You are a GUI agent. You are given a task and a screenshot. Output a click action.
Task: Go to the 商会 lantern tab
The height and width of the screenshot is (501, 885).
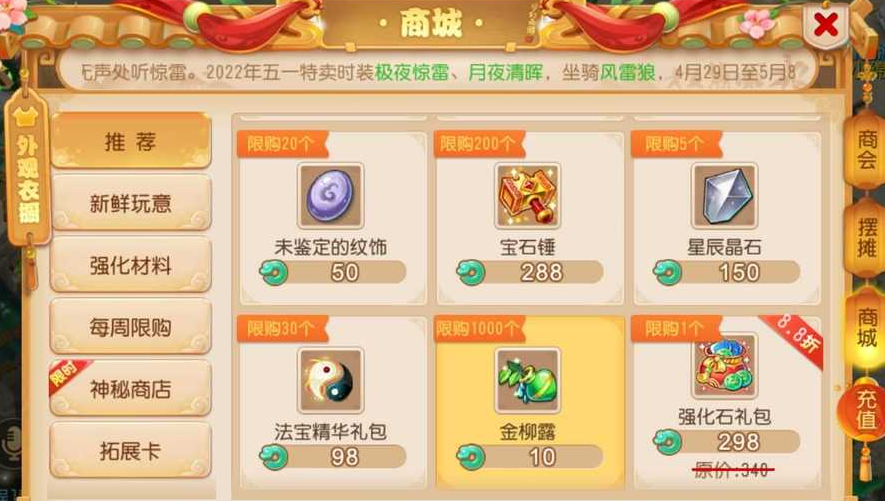click(x=866, y=150)
